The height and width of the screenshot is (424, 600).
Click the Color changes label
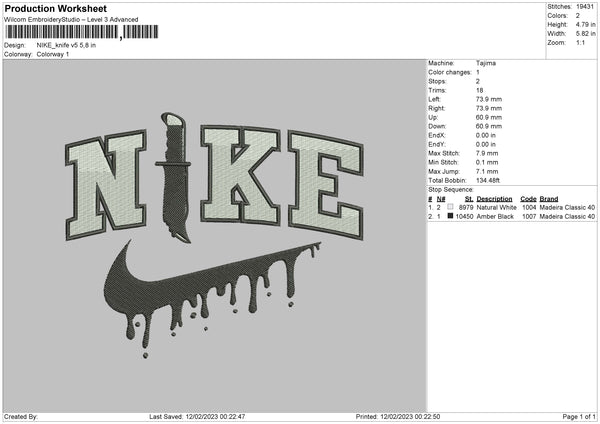450,72
